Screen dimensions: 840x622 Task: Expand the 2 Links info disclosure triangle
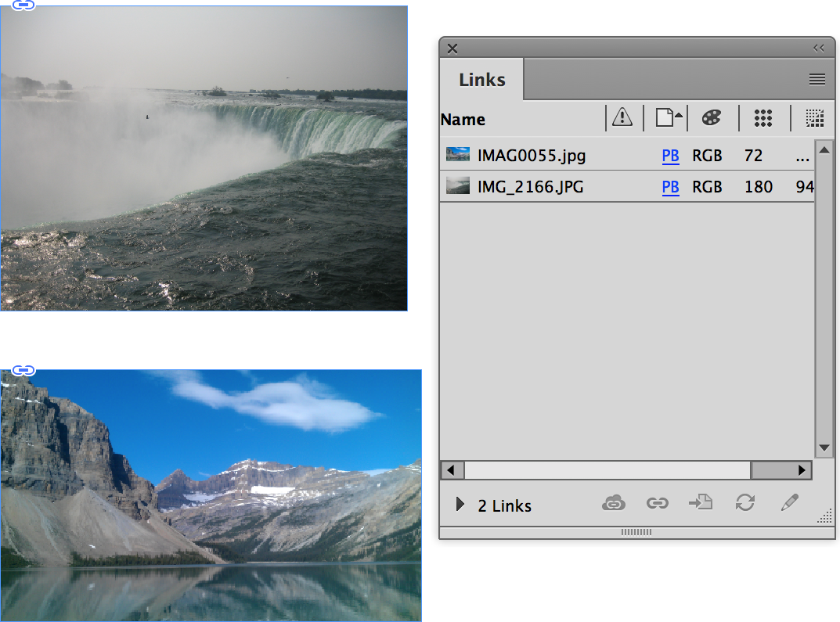[x=460, y=505]
